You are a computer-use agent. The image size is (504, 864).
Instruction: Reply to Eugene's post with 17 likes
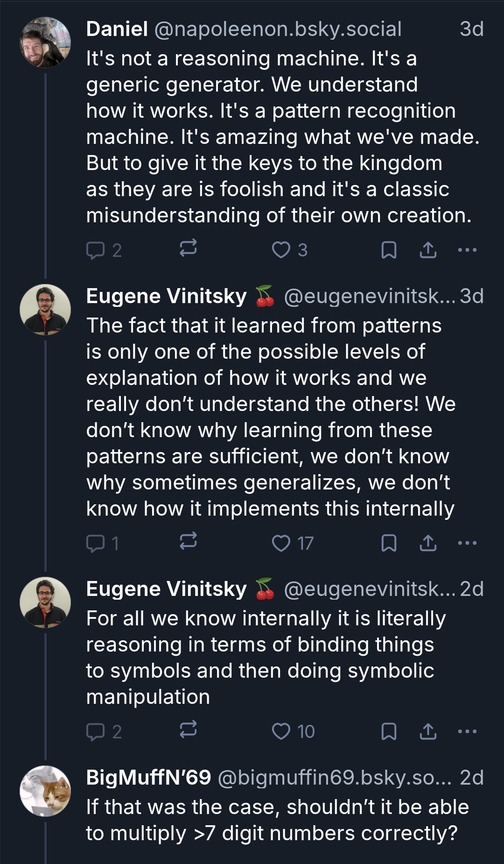click(96, 543)
